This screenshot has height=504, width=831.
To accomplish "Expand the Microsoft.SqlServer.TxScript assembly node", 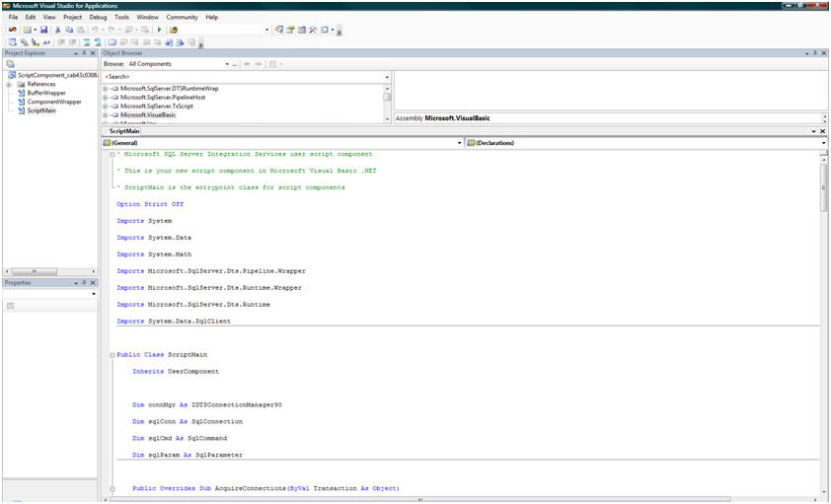I will 105,107.
